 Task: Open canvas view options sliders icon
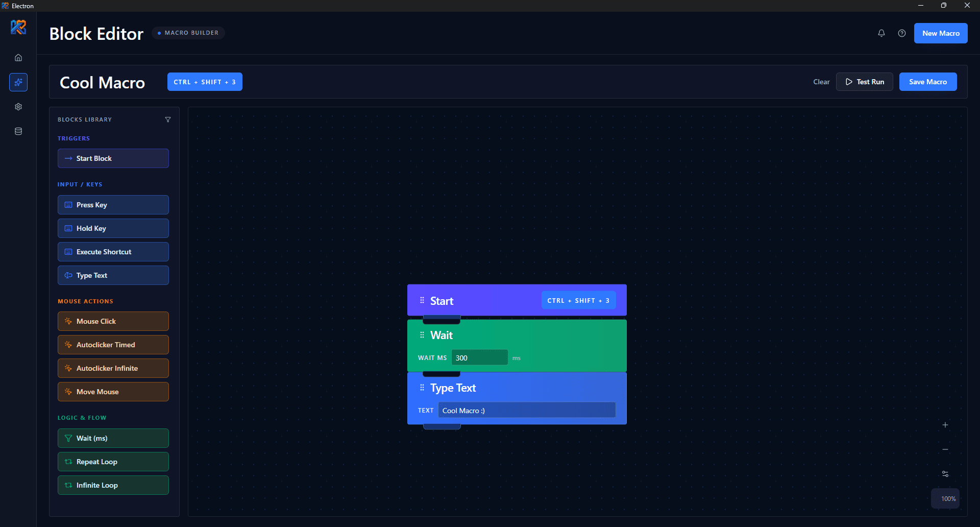[x=945, y=474]
